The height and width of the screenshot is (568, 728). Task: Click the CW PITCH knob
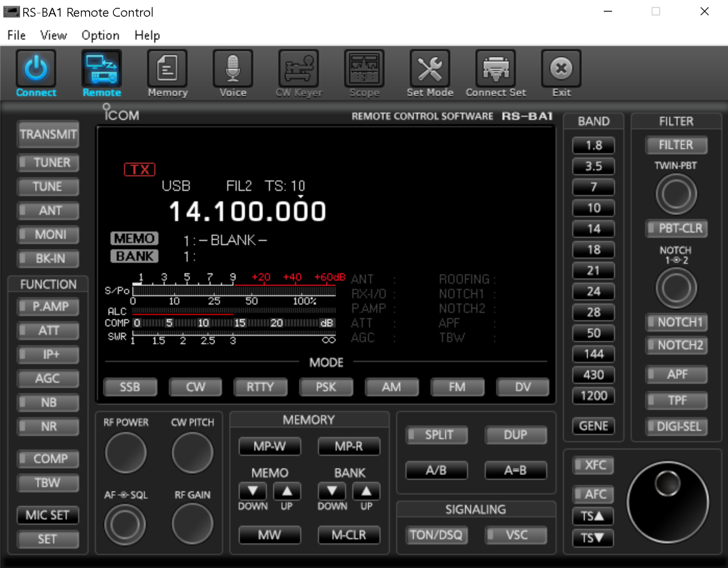(x=192, y=453)
